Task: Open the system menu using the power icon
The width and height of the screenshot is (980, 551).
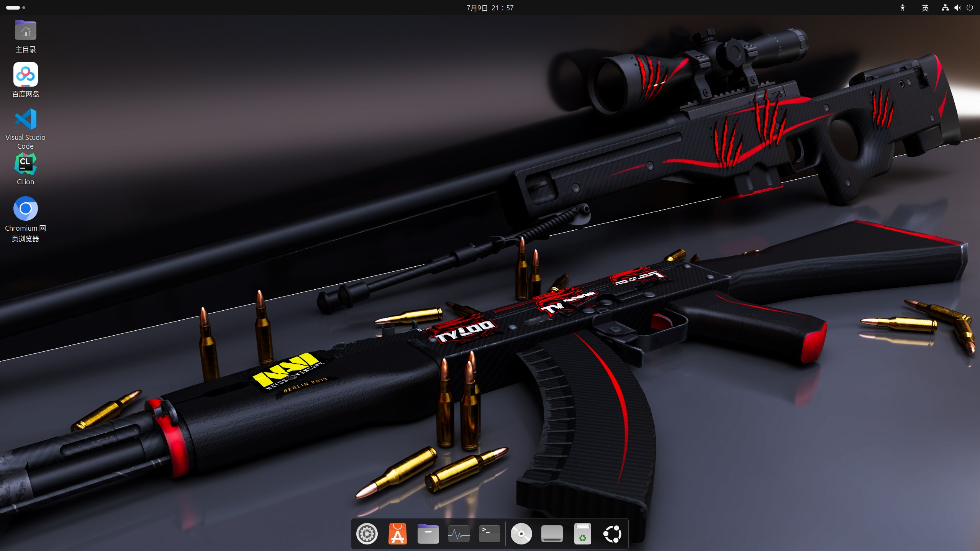Action: point(970,8)
